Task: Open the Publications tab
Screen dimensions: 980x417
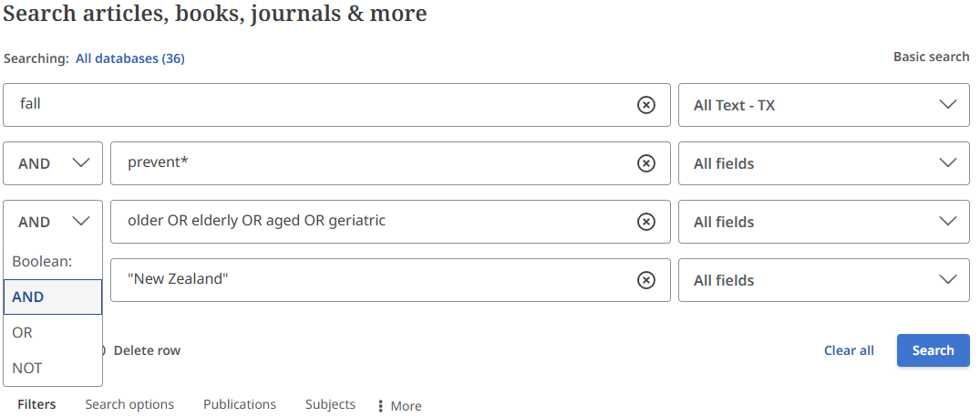Action: click(x=240, y=404)
